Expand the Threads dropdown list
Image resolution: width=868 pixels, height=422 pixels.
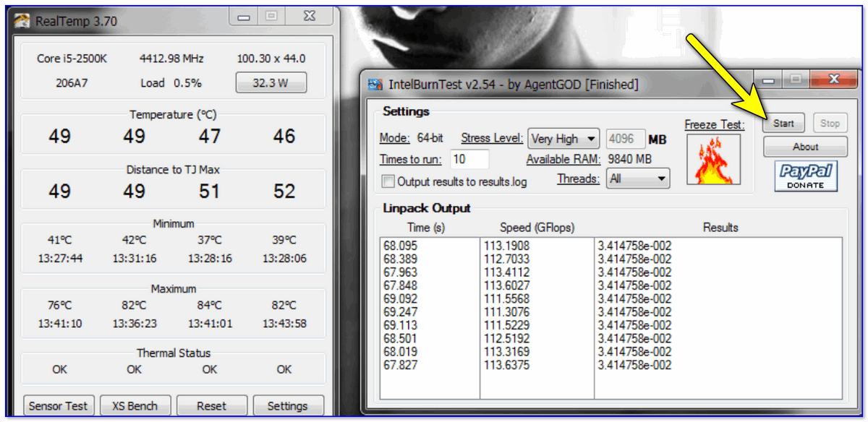tap(638, 178)
